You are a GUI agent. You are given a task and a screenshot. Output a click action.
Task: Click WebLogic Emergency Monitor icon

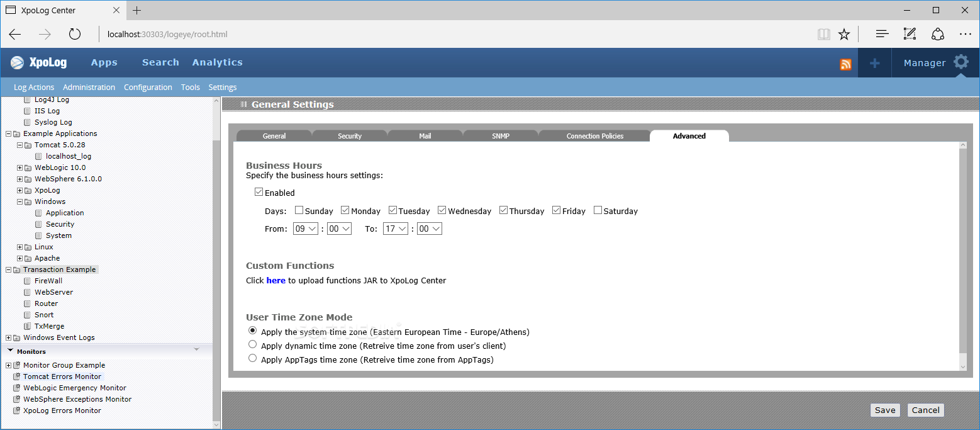(x=16, y=388)
